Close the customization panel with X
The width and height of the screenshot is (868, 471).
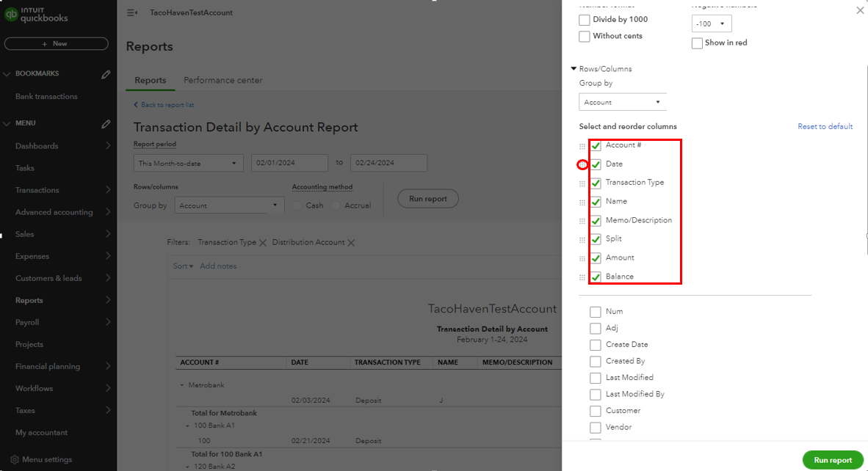[860, 10]
